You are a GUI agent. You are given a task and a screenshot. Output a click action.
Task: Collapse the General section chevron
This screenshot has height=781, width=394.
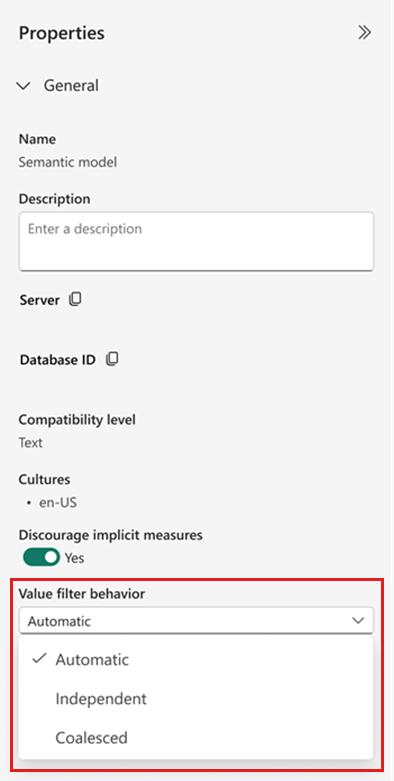[x=23, y=86]
